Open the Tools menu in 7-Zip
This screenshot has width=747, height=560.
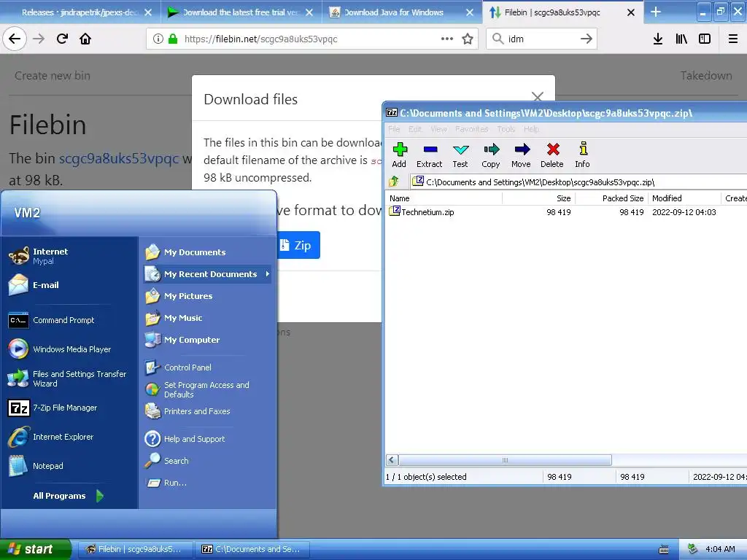tap(506, 129)
